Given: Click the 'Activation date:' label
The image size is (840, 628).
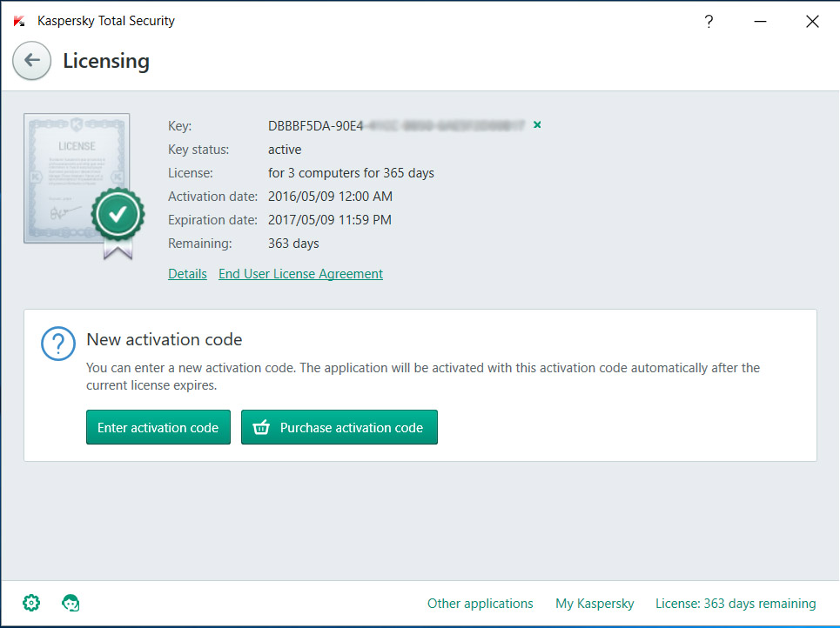Looking at the screenshot, I should [x=212, y=197].
